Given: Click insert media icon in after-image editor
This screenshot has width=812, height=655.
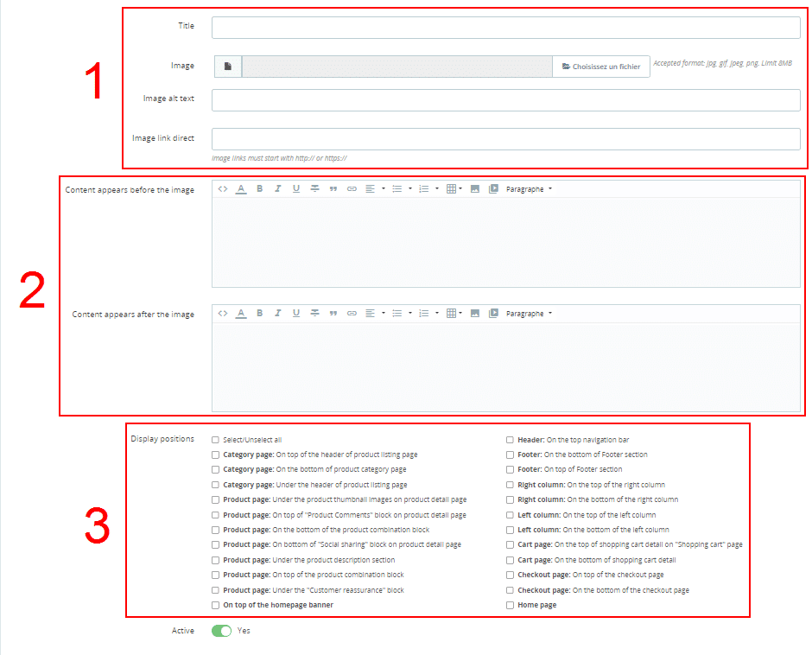Looking at the screenshot, I should pyautogui.click(x=493, y=314).
